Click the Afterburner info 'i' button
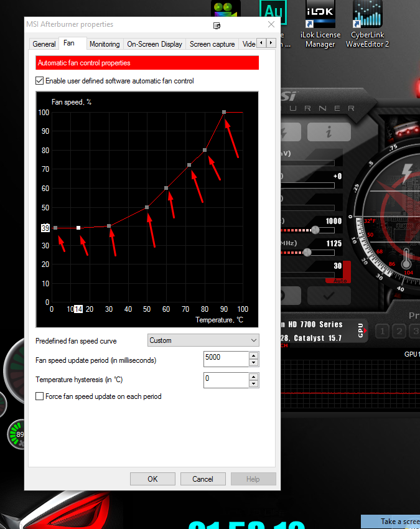420x529 pixels. [x=329, y=131]
